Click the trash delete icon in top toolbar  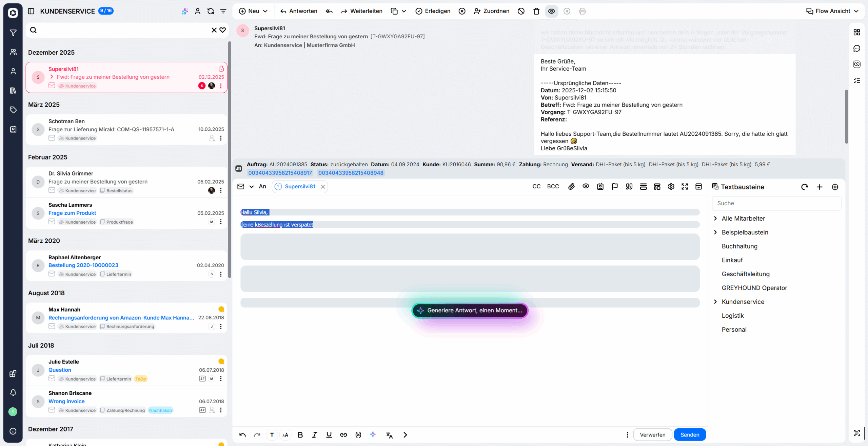(x=536, y=11)
